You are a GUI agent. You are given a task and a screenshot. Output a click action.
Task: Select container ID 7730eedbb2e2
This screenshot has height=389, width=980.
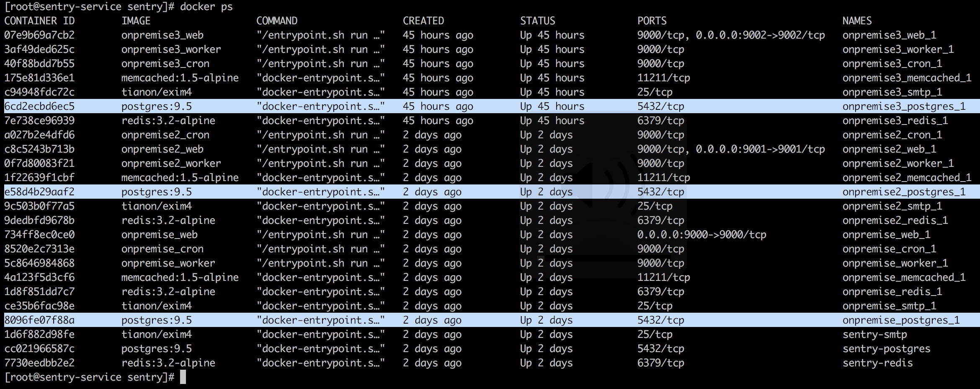tap(39, 363)
